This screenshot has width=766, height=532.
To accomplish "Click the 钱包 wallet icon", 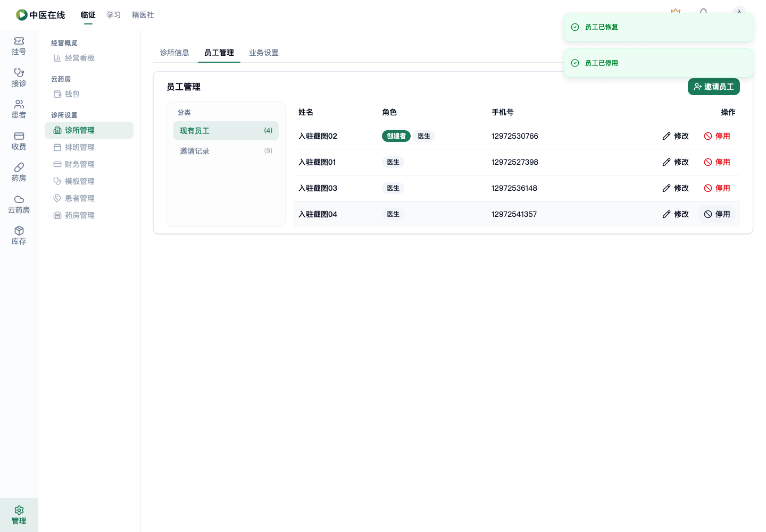I will click(x=57, y=94).
